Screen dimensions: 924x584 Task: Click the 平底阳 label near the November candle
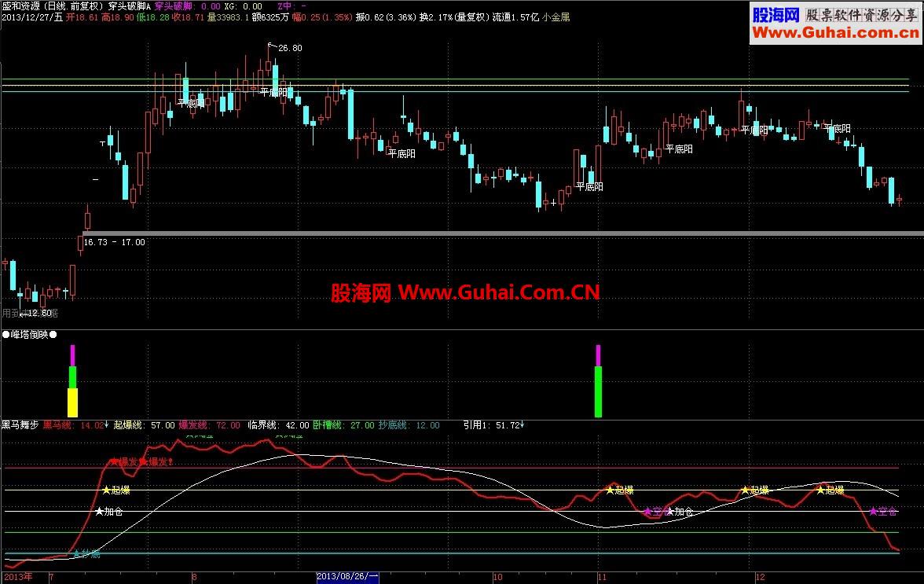pyautogui.click(x=589, y=187)
